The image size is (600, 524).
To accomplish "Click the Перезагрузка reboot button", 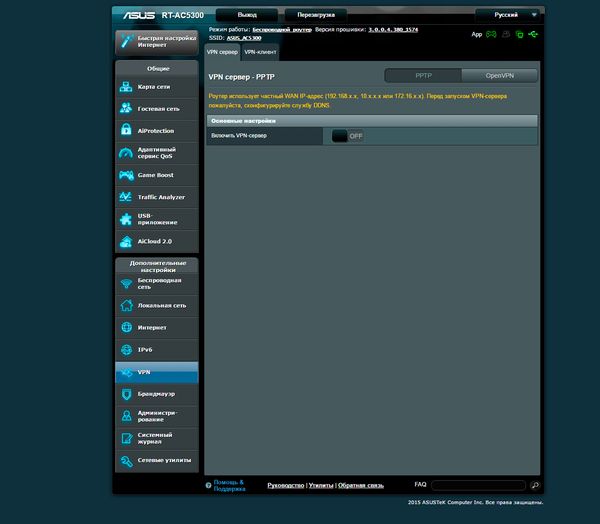I will pyautogui.click(x=316, y=15).
